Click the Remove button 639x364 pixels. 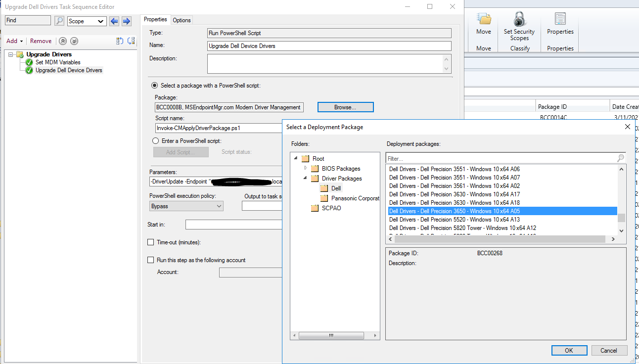click(41, 41)
